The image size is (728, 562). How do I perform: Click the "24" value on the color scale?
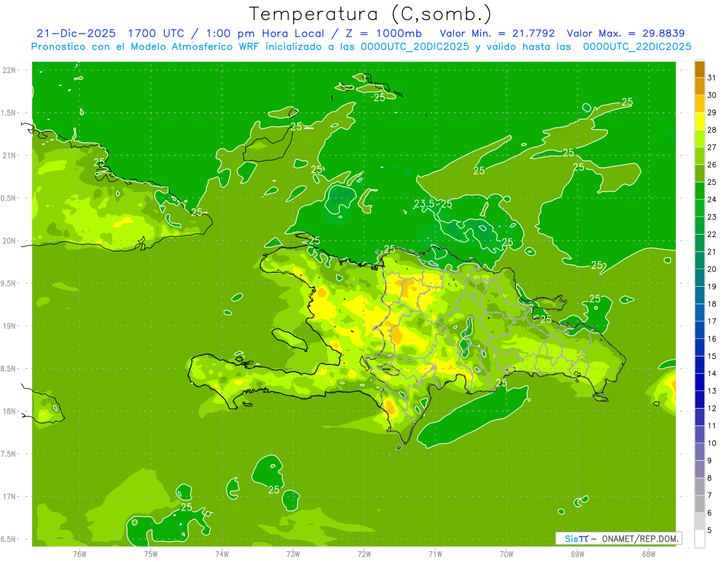click(x=712, y=199)
